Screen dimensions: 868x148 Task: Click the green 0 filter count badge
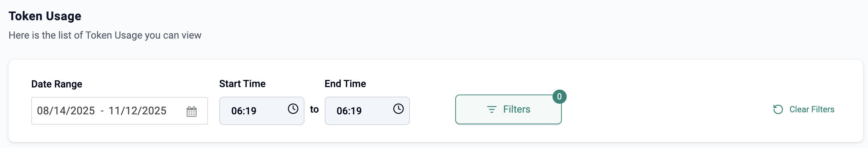[x=559, y=97]
